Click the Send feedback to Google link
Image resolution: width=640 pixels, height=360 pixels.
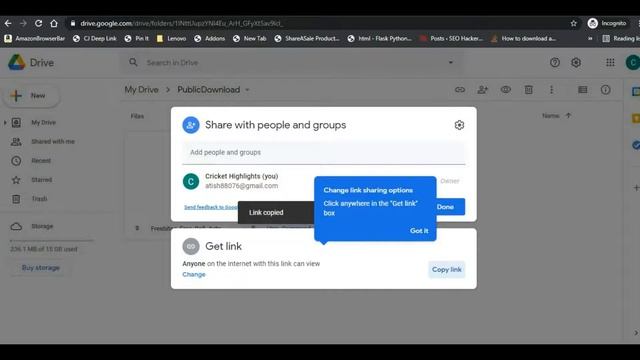click(x=211, y=207)
